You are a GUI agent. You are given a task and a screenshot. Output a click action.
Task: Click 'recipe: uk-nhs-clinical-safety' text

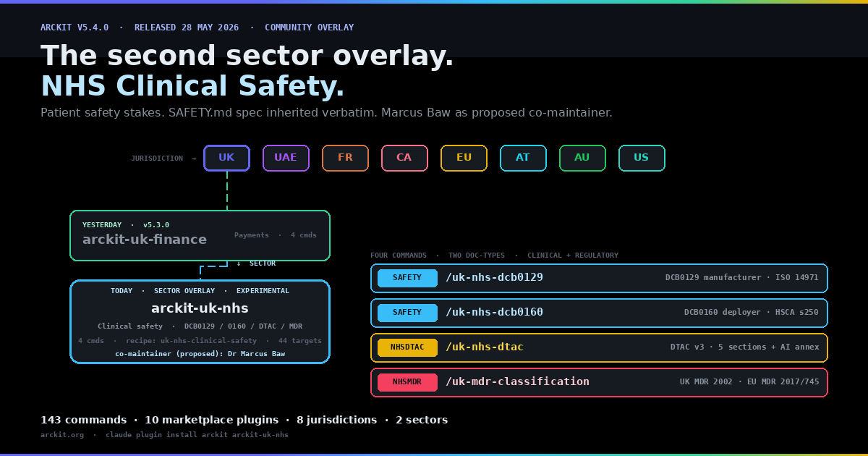pyautogui.click(x=191, y=341)
